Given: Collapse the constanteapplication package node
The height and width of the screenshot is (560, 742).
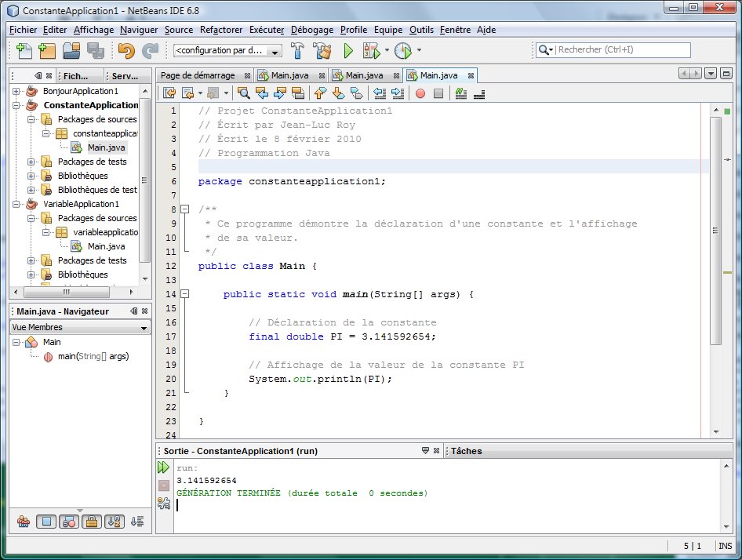Looking at the screenshot, I should (x=46, y=133).
